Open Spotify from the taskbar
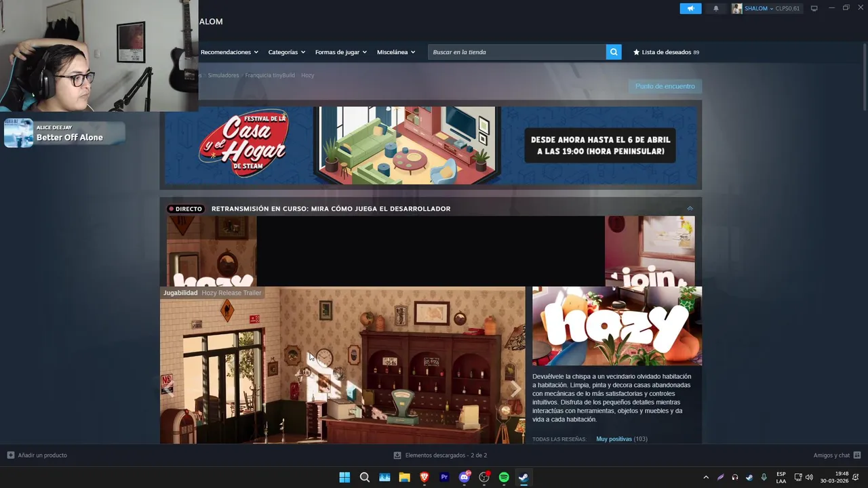Screen dimensions: 868x488 [504, 477]
